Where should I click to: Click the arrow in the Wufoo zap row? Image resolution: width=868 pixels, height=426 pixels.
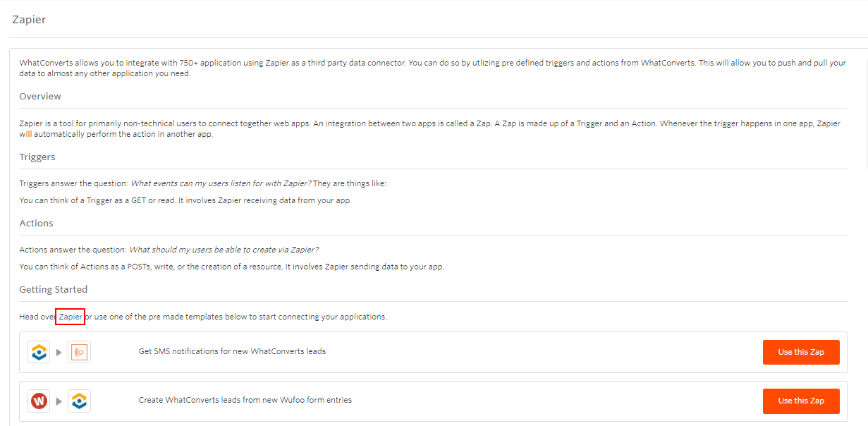point(59,402)
